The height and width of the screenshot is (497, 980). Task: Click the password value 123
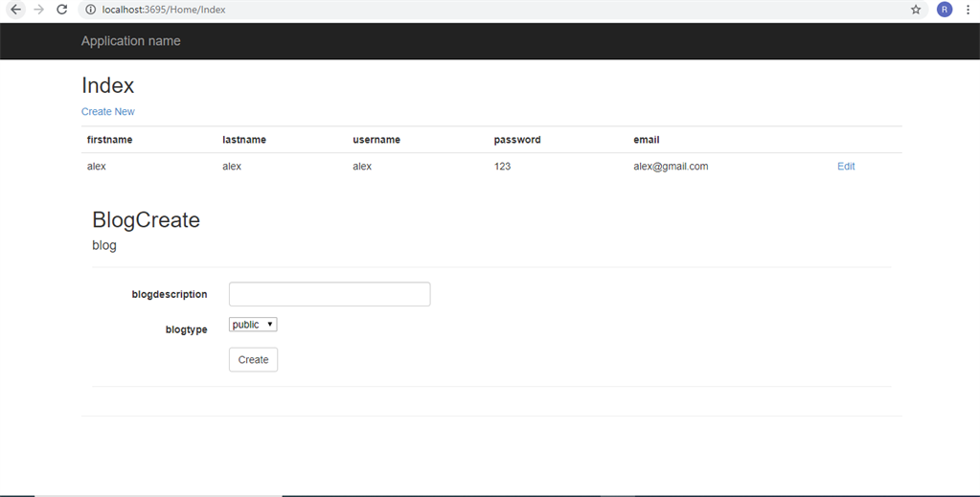[502, 167]
